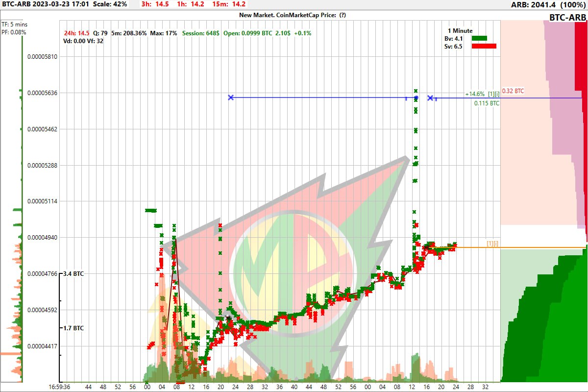The width and height of the screenshot is (588, 392).
Task: Click the Bv: 4.1 buy volume label
Action: coord(454,38)
